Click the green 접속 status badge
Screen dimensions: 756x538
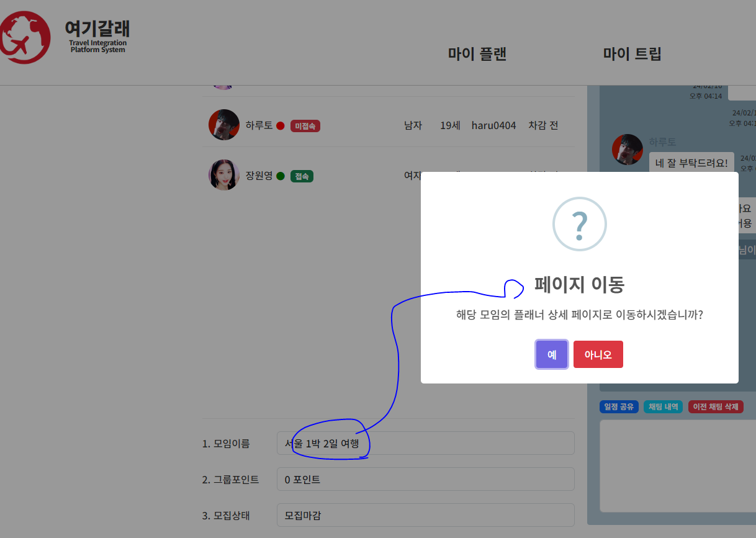pos(302,176)
